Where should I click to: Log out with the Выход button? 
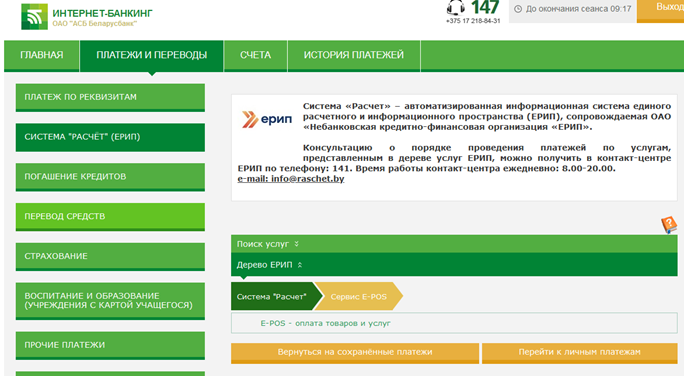coord(660,10)
